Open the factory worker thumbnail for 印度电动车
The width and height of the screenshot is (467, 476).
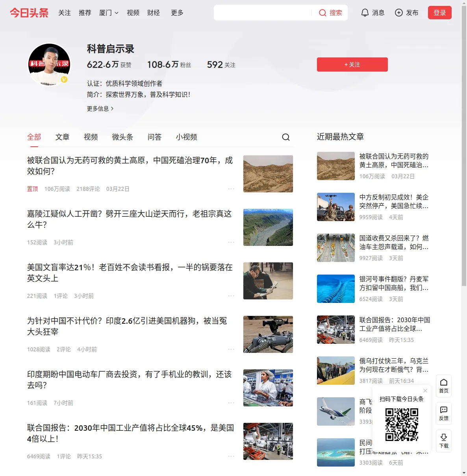click(x=268, y=388)
